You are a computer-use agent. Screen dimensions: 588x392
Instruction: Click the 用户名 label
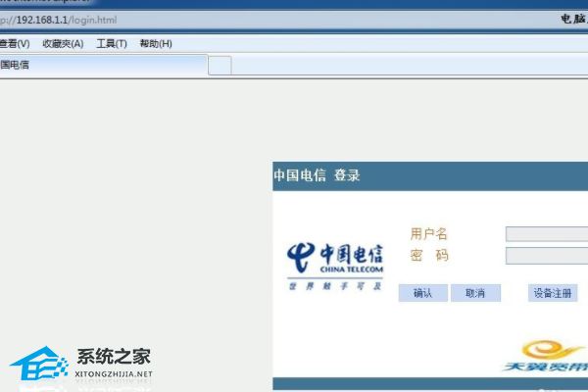click(428, 233)
